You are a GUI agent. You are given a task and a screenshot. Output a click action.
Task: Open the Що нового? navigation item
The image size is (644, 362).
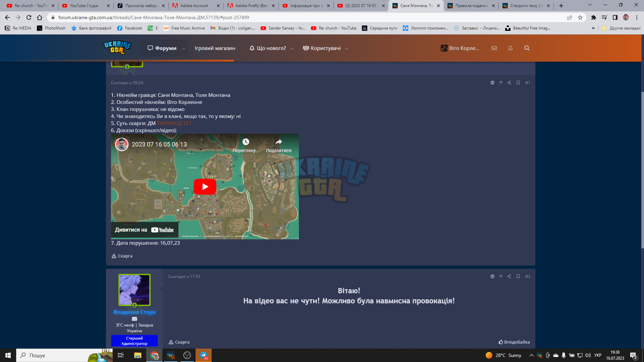click(x=268, y=48)
